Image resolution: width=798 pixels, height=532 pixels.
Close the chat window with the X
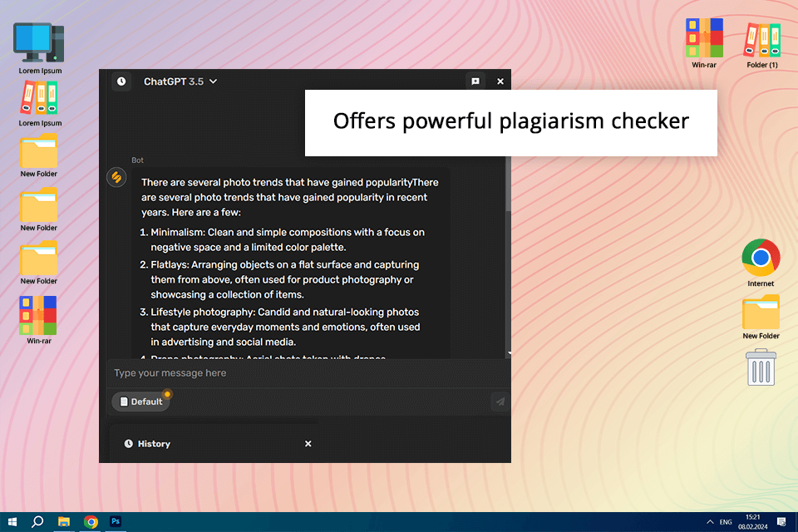point(500,81)
